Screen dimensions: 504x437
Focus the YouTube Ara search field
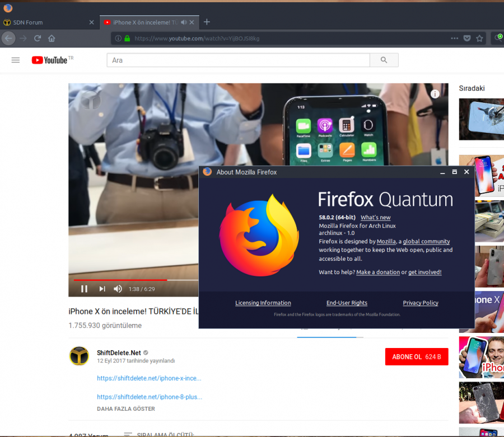point(238,60)
